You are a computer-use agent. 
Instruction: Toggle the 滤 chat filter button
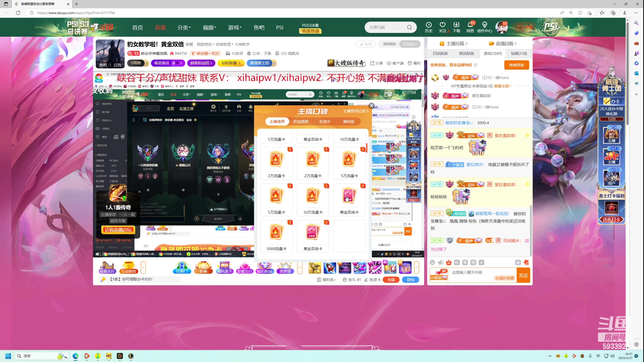tap(518, 262)
